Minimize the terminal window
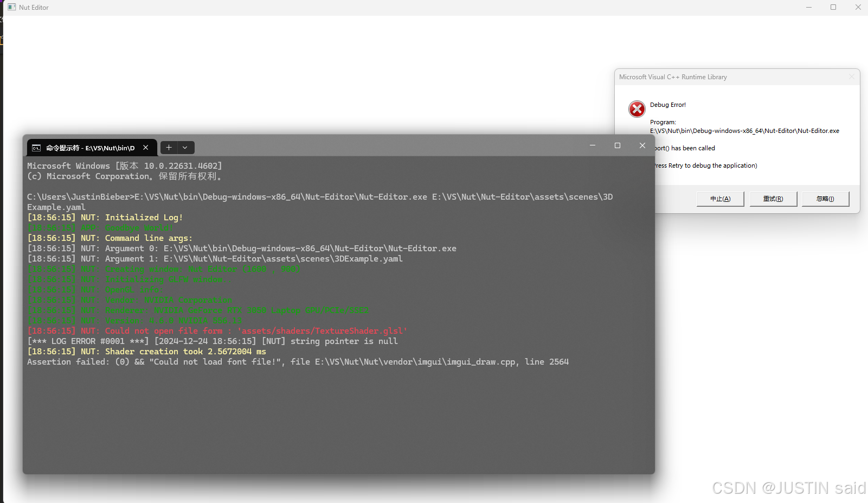This screenshot has height=503, width=868. 593,145
